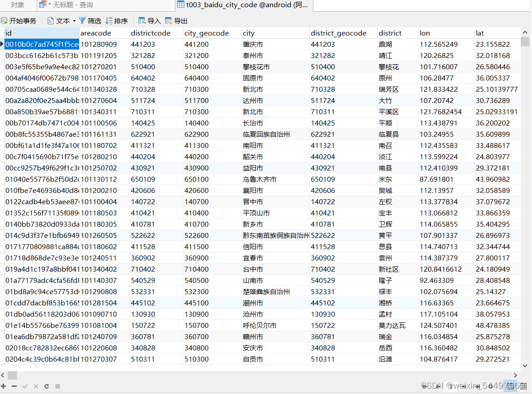
Task: Open the 文本 dropdown arrow
Action: coord(74,21)
